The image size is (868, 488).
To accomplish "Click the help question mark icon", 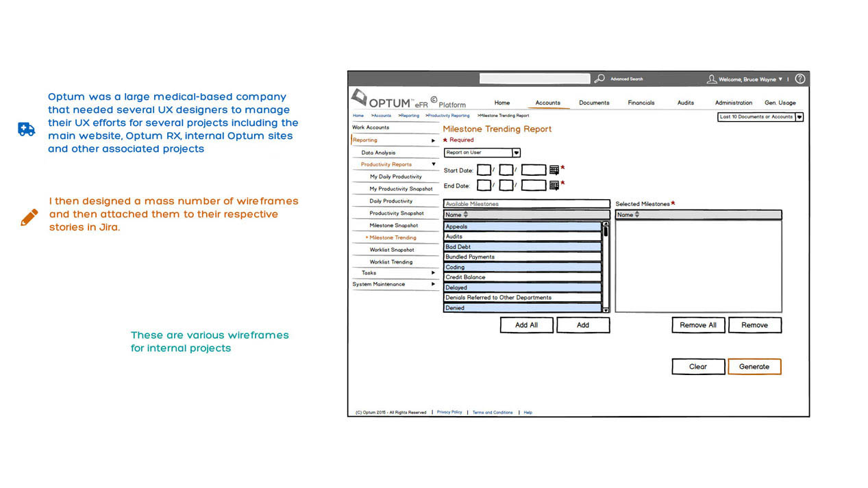I will coord(799,79).
